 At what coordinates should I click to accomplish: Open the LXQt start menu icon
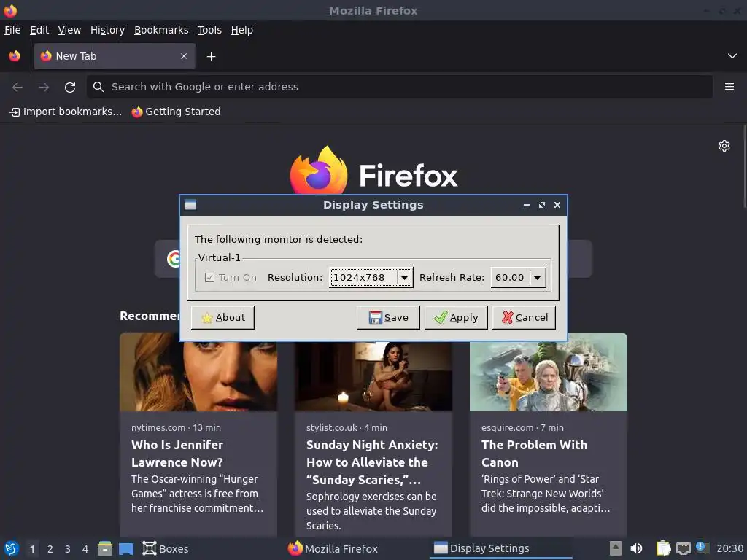(x=12, y=549)
